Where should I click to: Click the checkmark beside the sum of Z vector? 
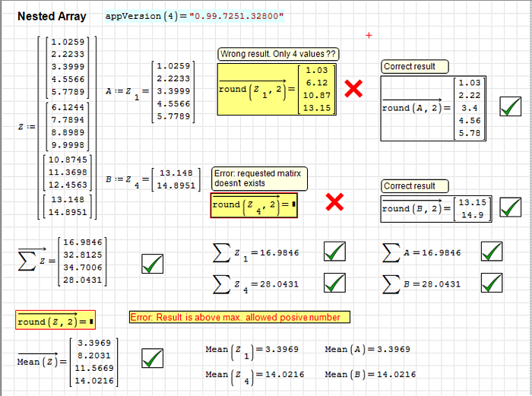(x=152, y=263)
